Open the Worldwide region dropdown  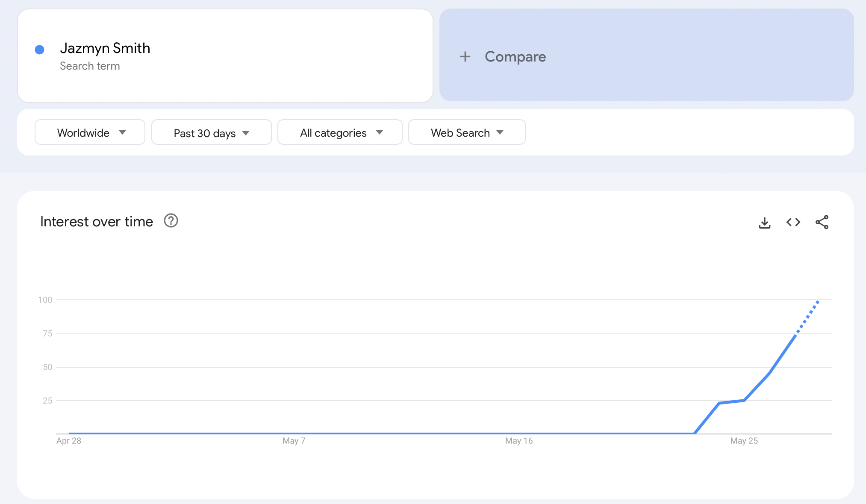click(x=83, y=132)
